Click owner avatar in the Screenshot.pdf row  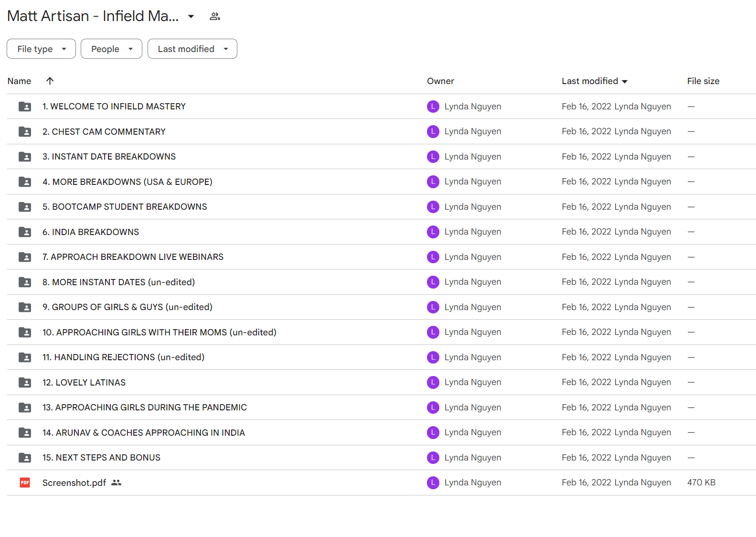433,483
